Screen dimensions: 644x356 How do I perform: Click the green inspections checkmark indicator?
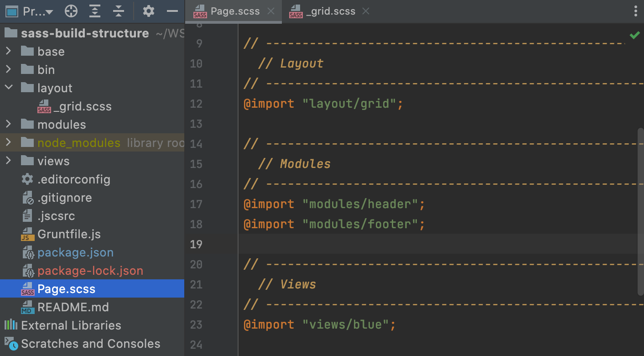click(x=635, y=35)
